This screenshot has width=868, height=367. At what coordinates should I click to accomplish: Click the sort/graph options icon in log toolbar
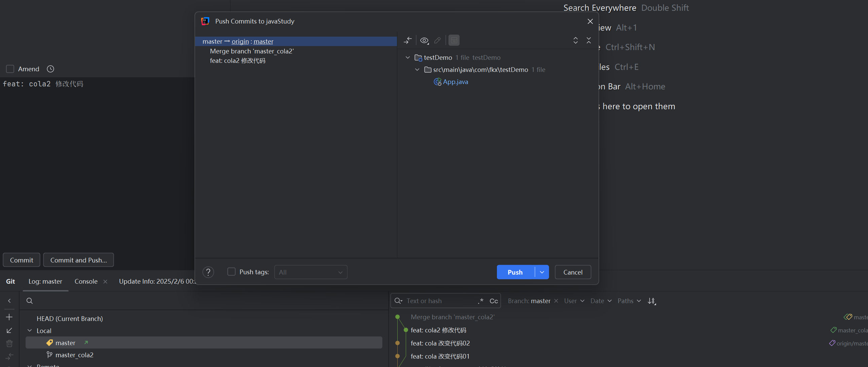pyautogui.click(x=652, y=301)
